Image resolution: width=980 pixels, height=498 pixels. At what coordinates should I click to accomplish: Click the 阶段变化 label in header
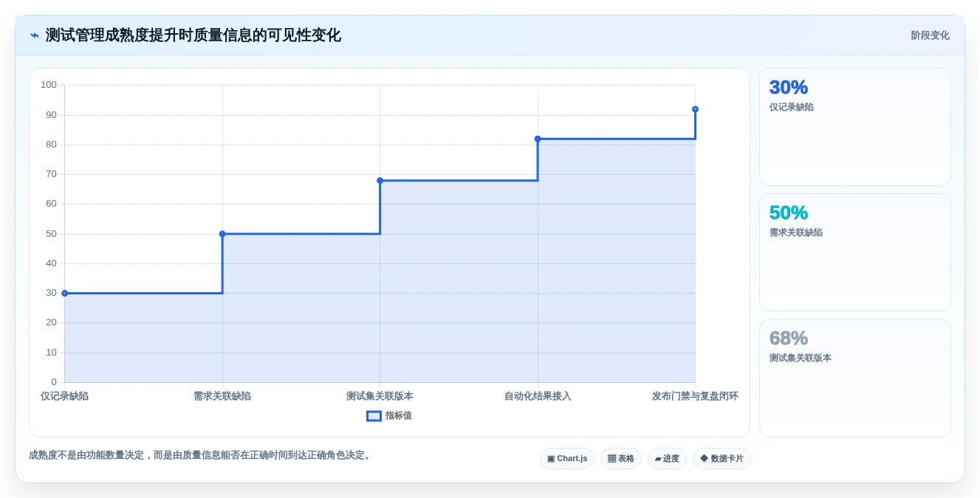pos(930,35)
